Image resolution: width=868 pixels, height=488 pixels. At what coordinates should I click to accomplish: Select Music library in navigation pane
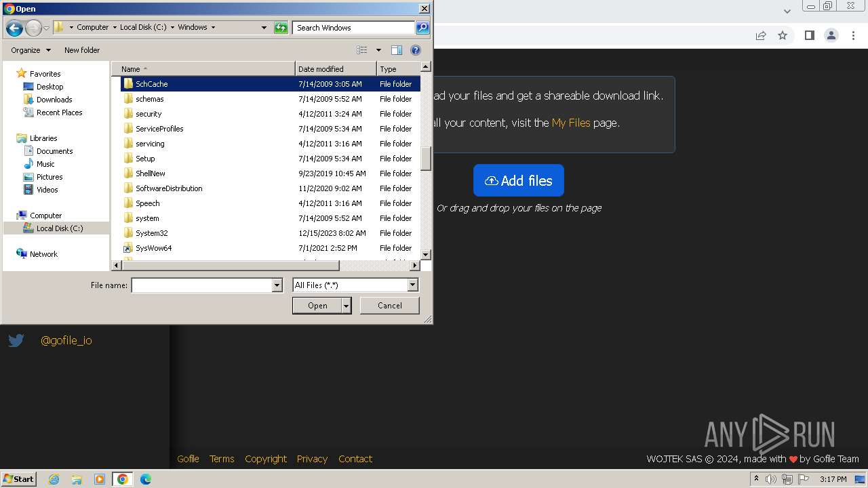click(45, 164)
